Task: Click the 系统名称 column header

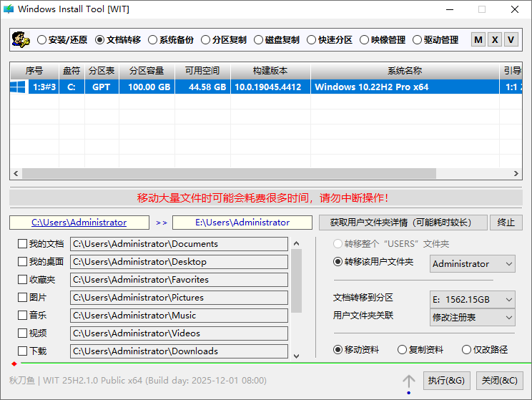Action: (405, 71)
